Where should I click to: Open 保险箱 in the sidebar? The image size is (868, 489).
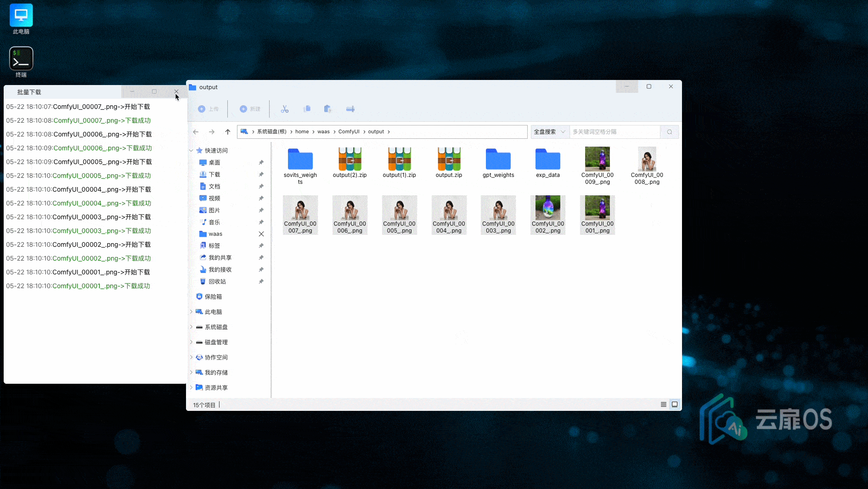[213, 297]
